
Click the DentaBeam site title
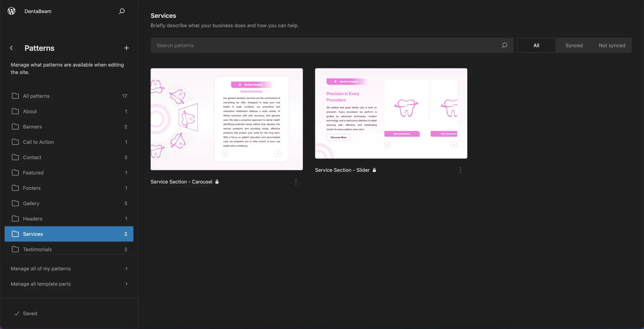click(38, 11)
